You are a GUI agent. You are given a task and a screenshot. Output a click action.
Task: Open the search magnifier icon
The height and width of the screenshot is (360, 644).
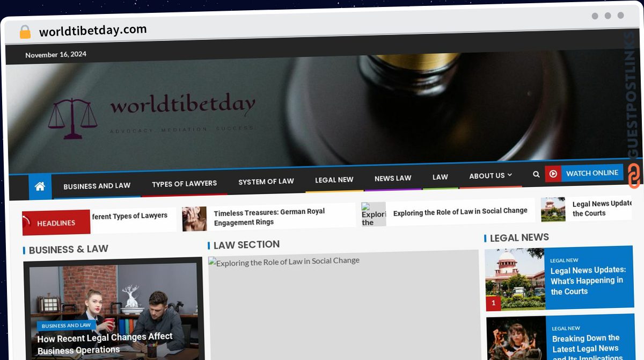(536, 174)
